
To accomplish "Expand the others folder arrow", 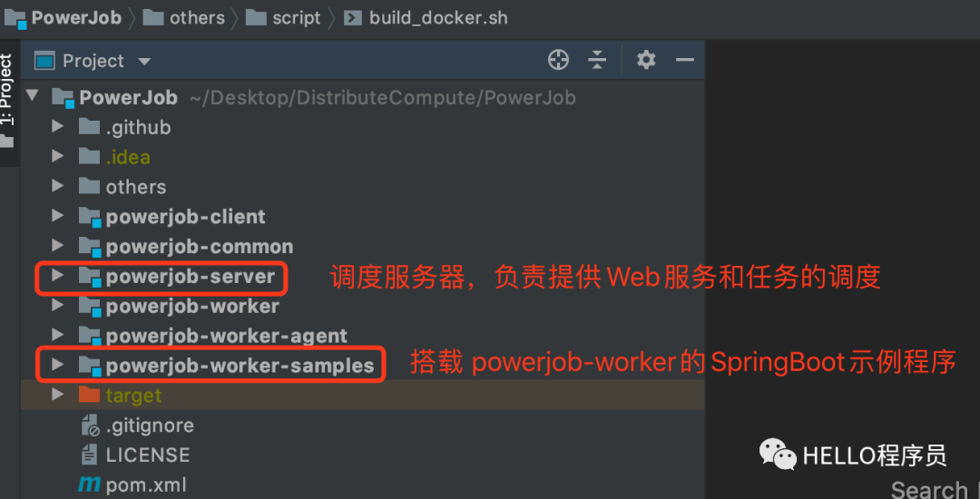I will point(57,186).
